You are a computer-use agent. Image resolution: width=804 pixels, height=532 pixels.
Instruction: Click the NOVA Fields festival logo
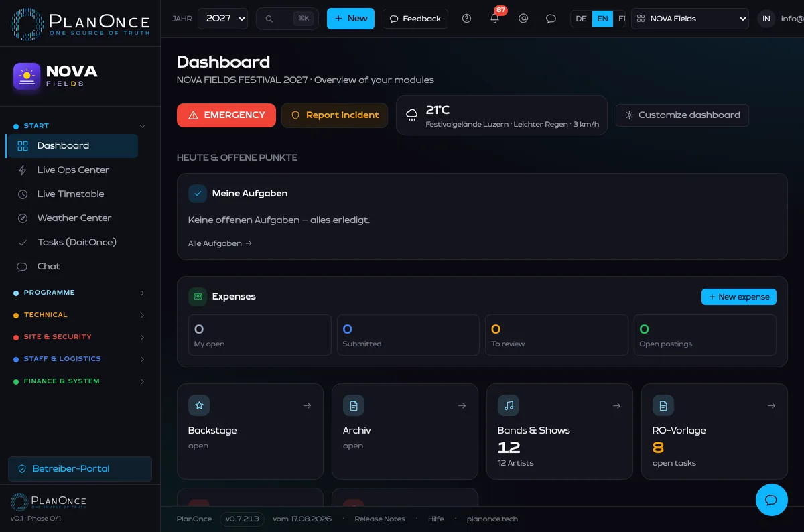coord(55,76)
